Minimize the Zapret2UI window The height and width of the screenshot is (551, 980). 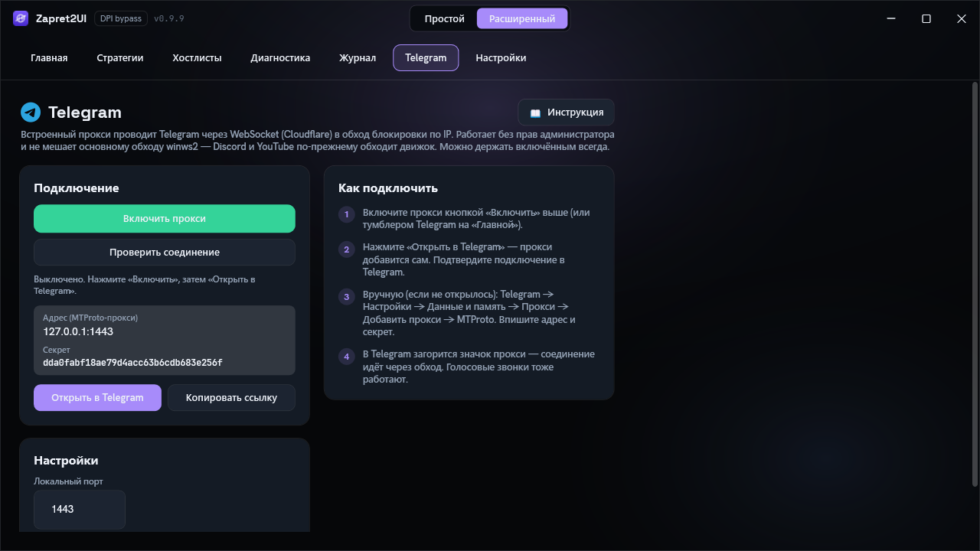tap(891, 18)
